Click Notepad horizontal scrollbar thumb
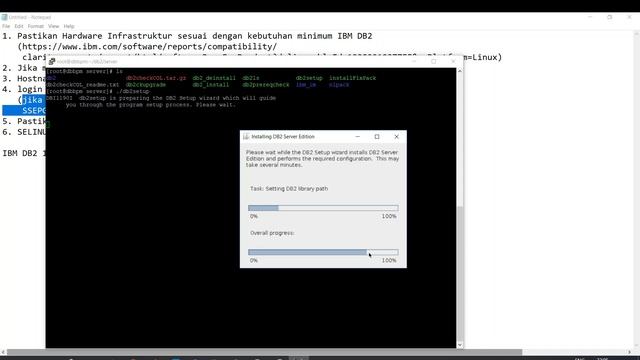The width and height of the screenshot is (640, 360). coord(264,352)
